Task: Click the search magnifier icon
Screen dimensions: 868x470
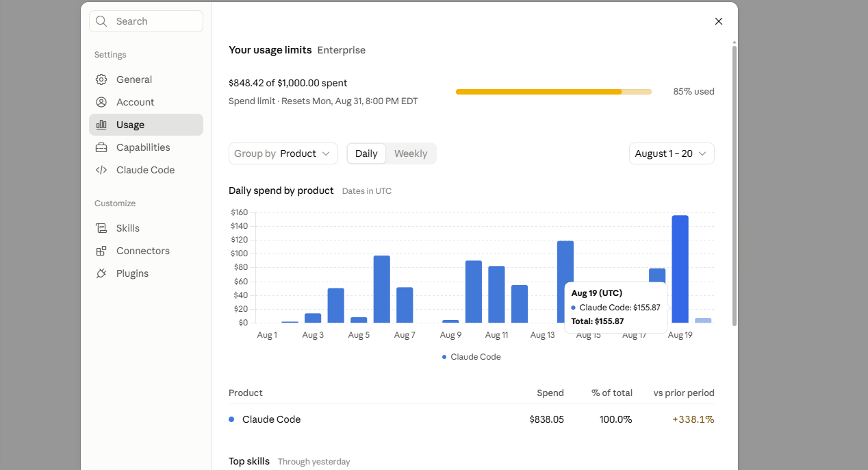Action: click(101, 21)
